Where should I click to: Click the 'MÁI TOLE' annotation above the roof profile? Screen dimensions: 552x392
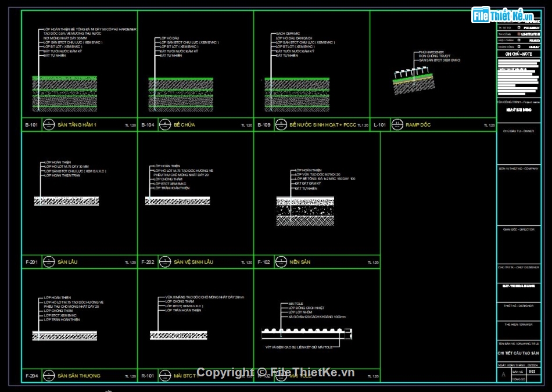(x=296, y=304)
